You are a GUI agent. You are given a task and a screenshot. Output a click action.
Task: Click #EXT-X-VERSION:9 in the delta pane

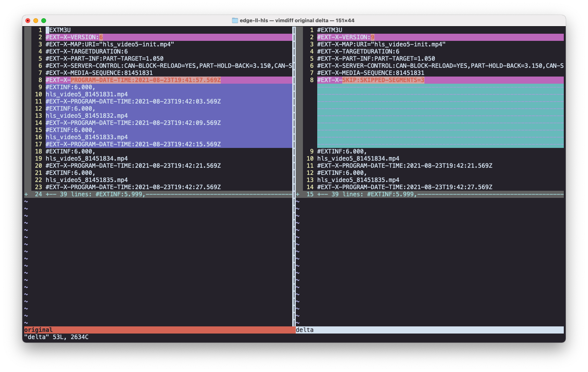tap(346, 37)
